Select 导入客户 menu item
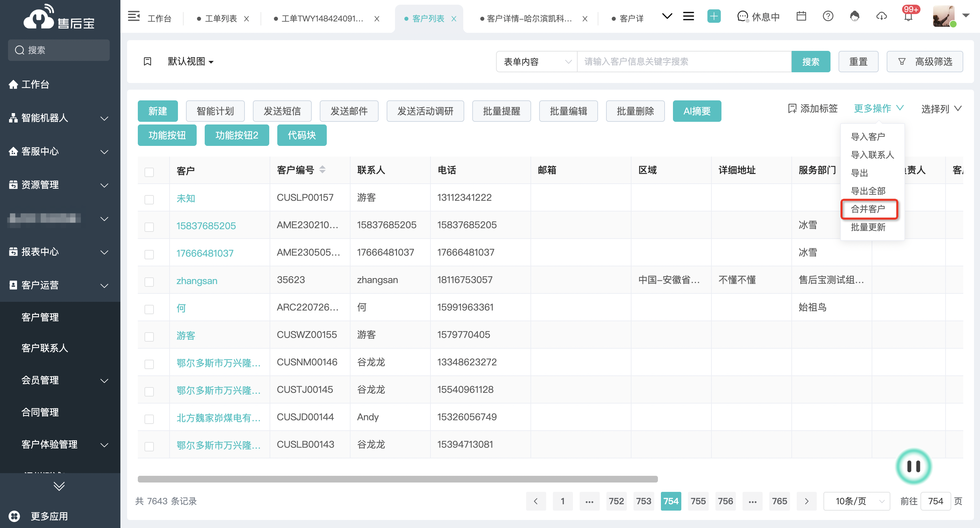The height and width of the screenshot is (528, 980). (x=868, y=137)
